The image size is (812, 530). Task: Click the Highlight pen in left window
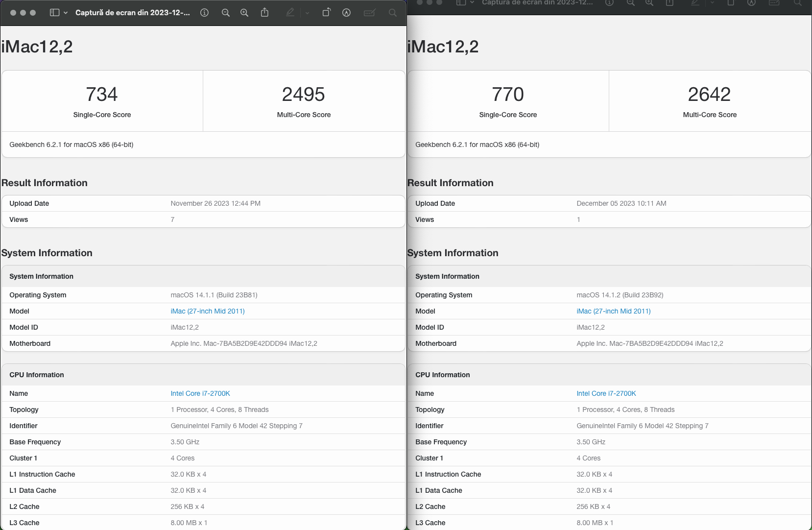pyautogui.click(x=290, y=13)
